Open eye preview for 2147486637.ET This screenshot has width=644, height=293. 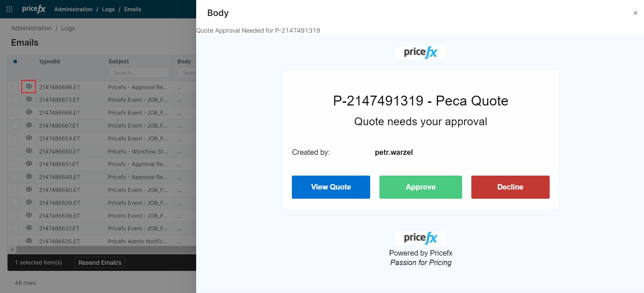(29, 228)
